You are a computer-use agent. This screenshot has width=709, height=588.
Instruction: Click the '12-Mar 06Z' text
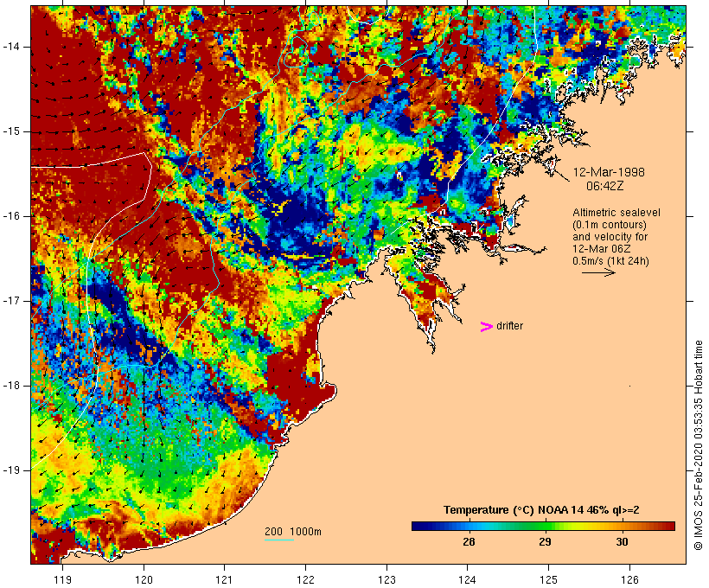click(x=602, y=249)
